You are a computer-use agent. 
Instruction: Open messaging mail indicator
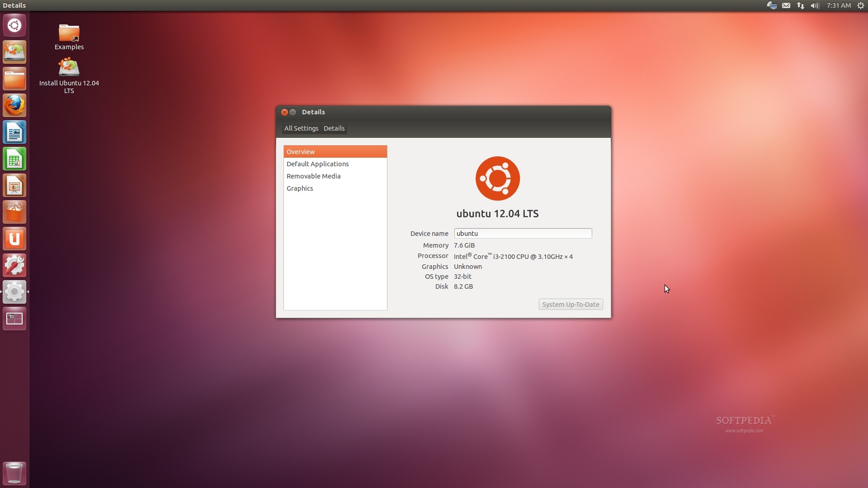click(x=786, y=5)
